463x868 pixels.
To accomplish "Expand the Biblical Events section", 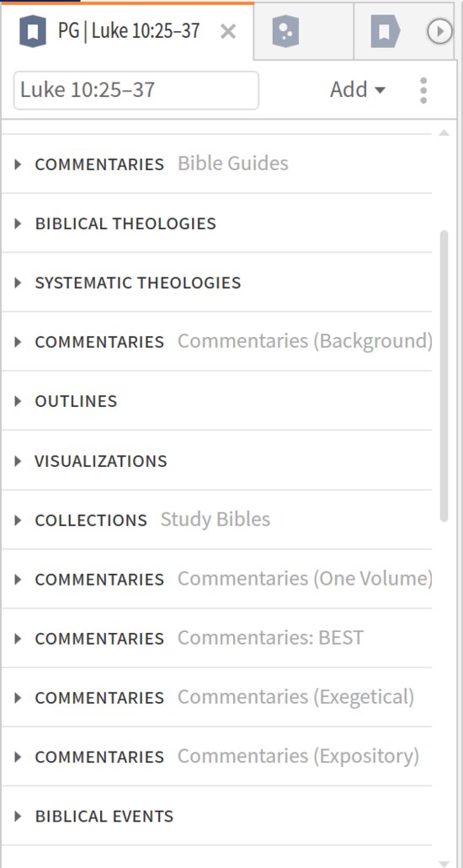I will pyautogui.click(x=217, y=816).
